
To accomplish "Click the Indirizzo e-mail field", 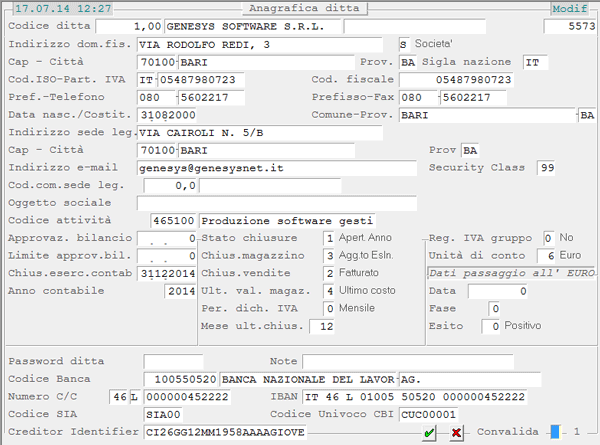I will 276,169.
